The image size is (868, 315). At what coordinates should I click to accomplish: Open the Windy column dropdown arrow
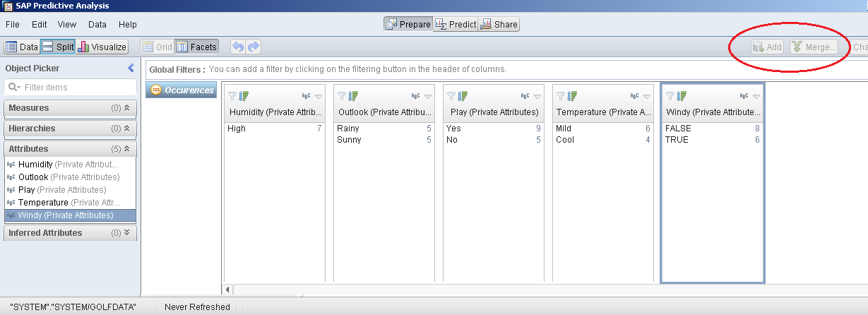point(756,96)
